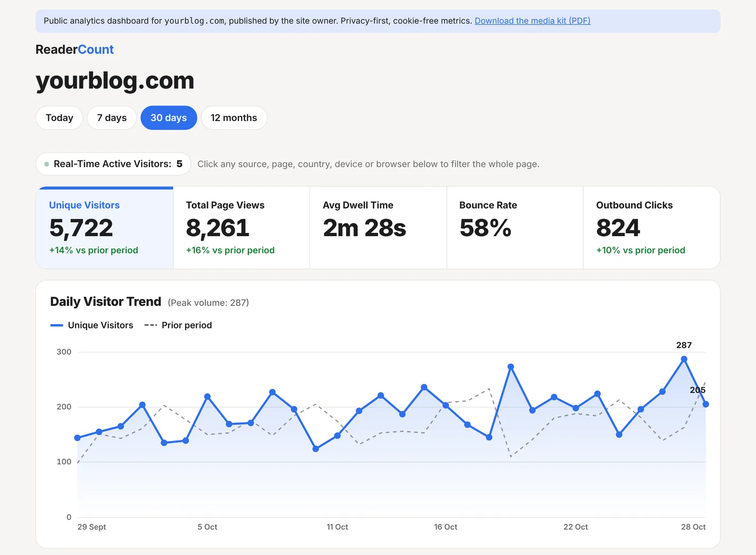Click the +10% vs prior period text
Screen dimensions: 756x555
click(641, 250)
